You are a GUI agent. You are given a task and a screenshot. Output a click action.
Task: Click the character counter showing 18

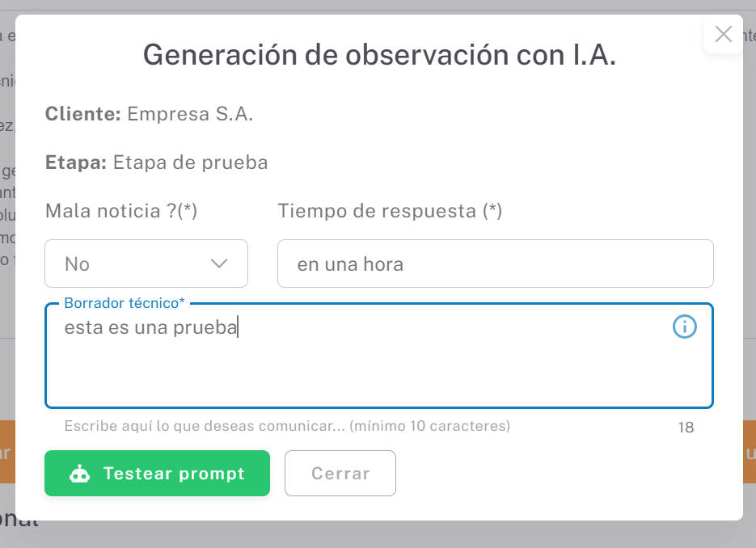(x=686, y=428)
